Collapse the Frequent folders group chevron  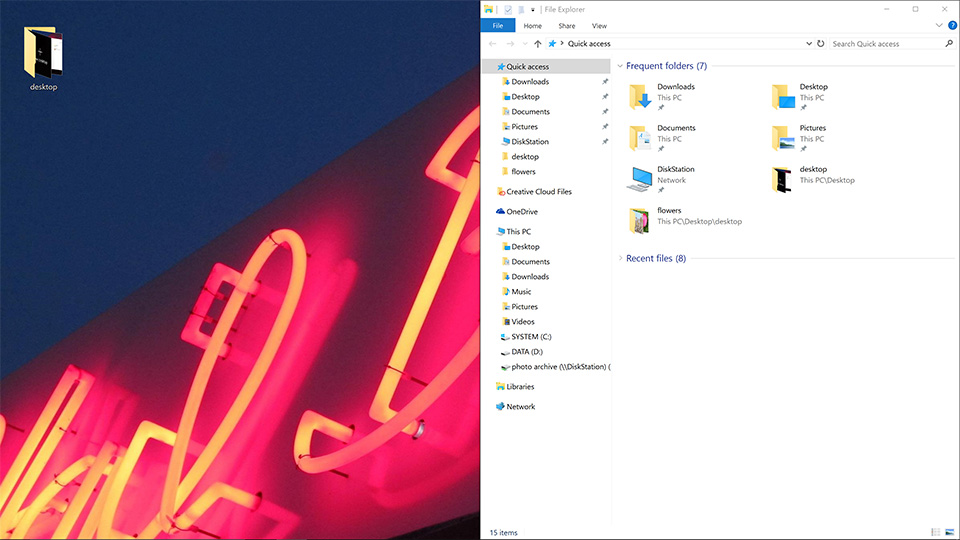click(x=620, y=66)
